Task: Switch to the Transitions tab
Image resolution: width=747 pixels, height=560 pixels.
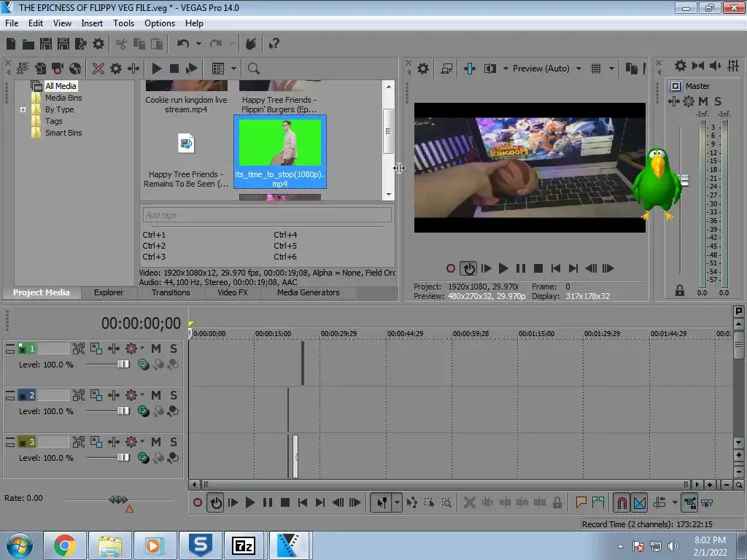Action: point(171,292)
